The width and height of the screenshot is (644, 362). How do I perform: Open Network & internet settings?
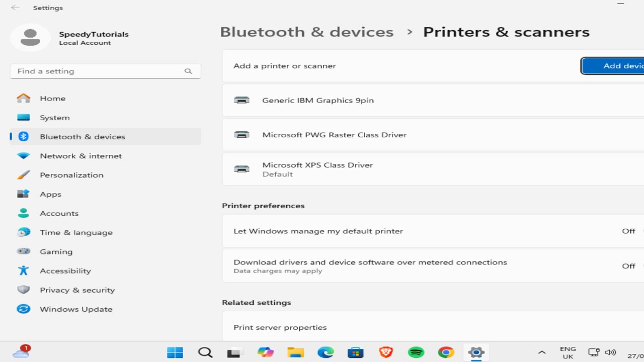pyautogui.click(x=80, y=156)
